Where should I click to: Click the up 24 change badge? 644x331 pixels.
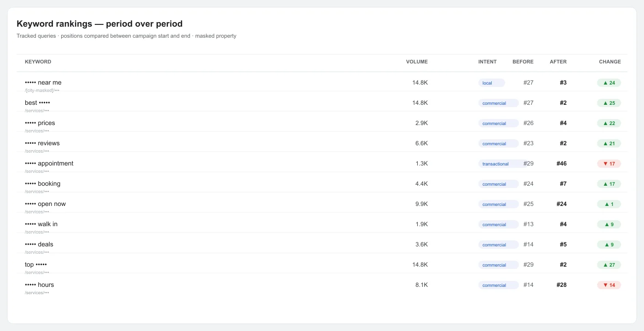[x=609, y=83]
